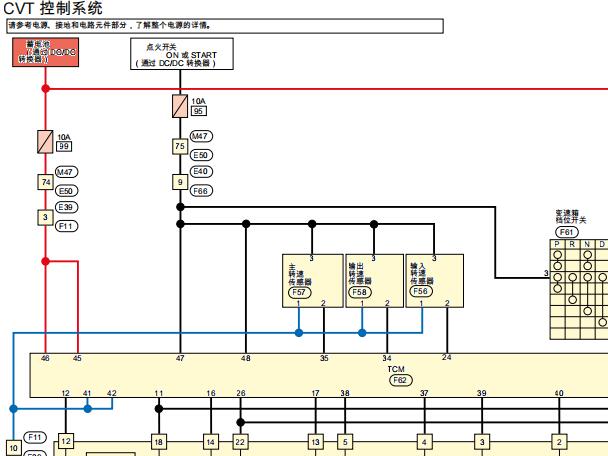Click the 变速箱档位开关 label text

point(570,217)
